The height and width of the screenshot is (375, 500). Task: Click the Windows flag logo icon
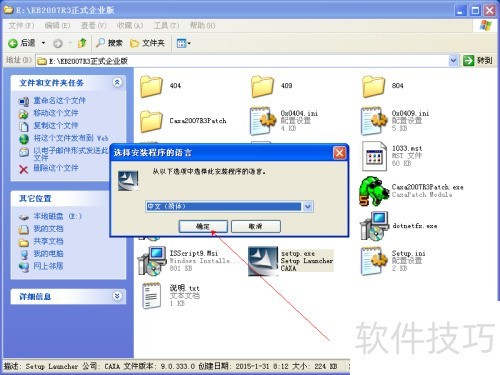tap(486, 25)
